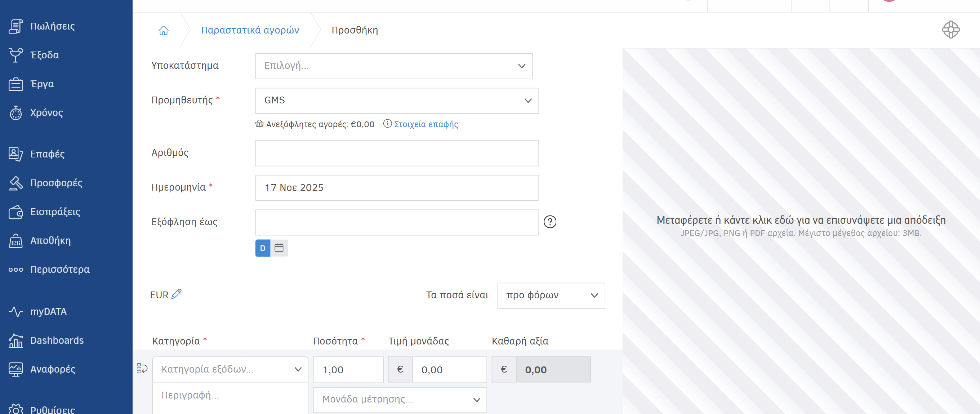Open Στοιχεία επαφής link
Viewport: 980px width, 414px height.
click(x=425, y=124)
